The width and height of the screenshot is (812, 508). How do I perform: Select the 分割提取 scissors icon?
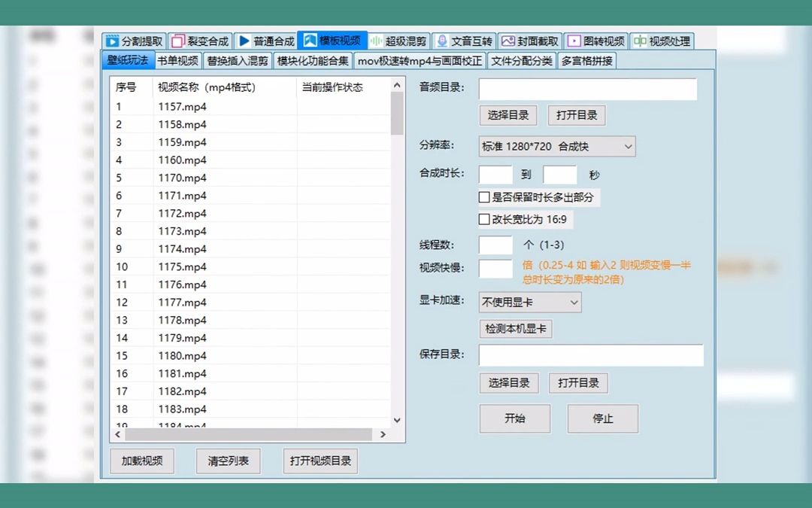(114, 41)
